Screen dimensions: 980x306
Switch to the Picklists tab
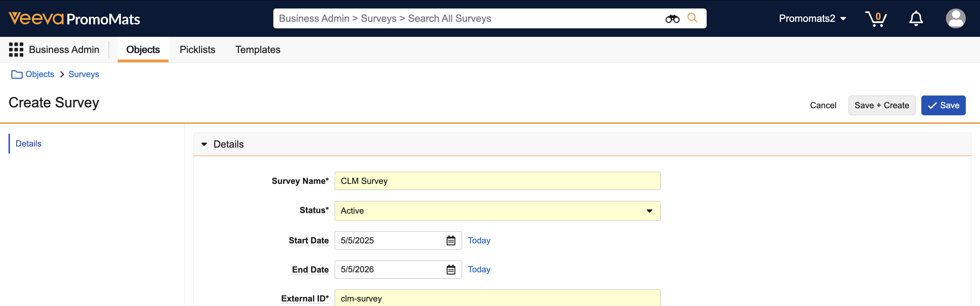tap(197, 50)
